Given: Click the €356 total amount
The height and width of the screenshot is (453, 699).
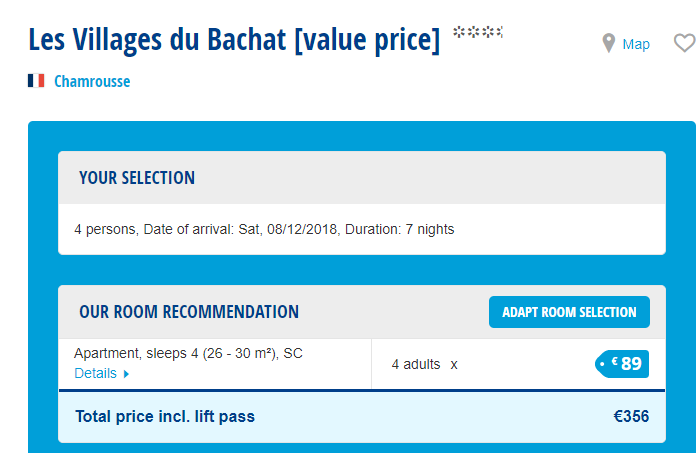Looking at the screenshot, I should click(x=631, y=416).
